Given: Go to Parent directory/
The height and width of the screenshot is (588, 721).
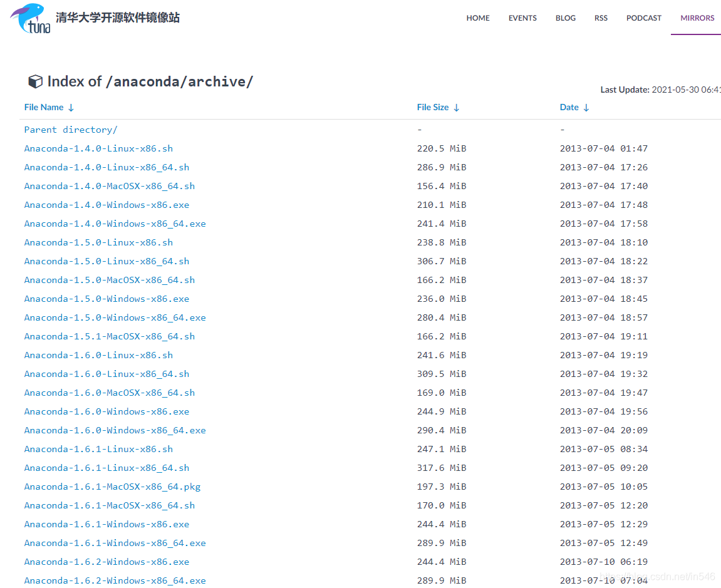Looking at the screenshot, I should point(71,130).
